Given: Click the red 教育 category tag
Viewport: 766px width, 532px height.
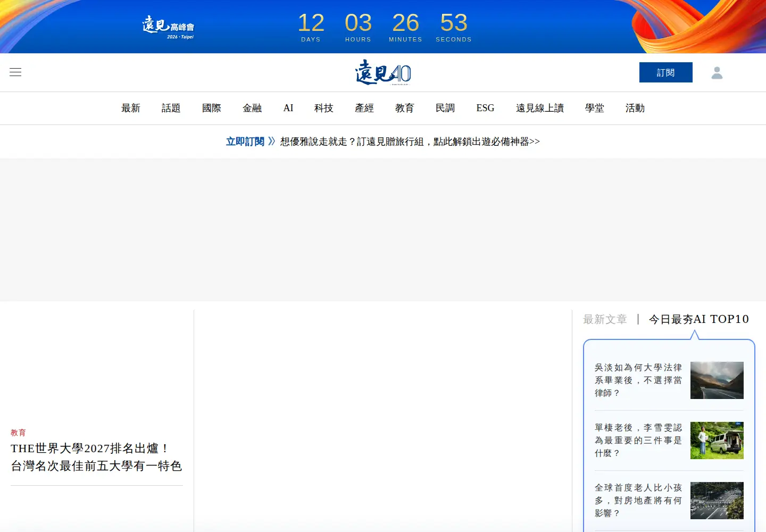Looking at the screenshot, I should coord(18,433).
